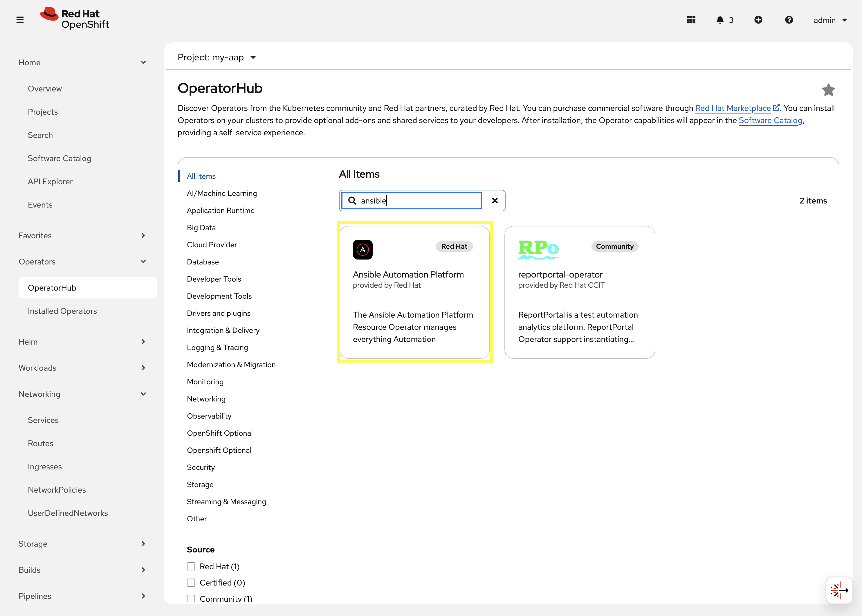
Task: Check the Certified source filter
Action: (x=191, y=582)
